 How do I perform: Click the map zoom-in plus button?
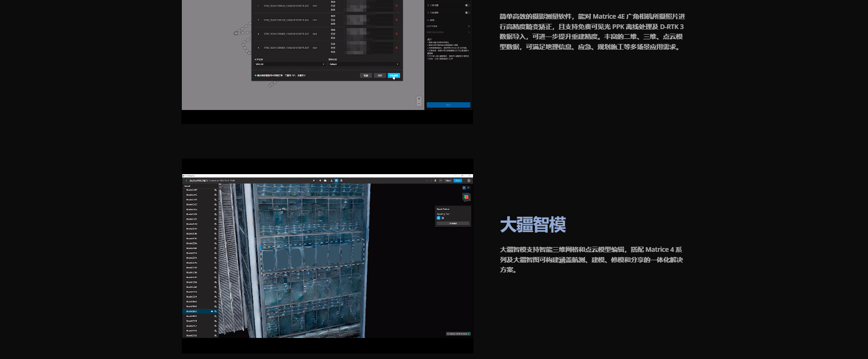tap(419, 99)
